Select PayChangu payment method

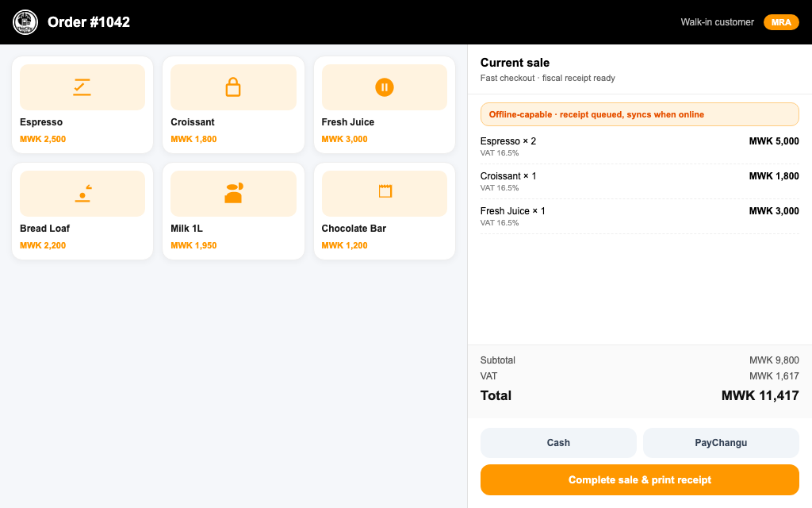(x=721, y=443)
